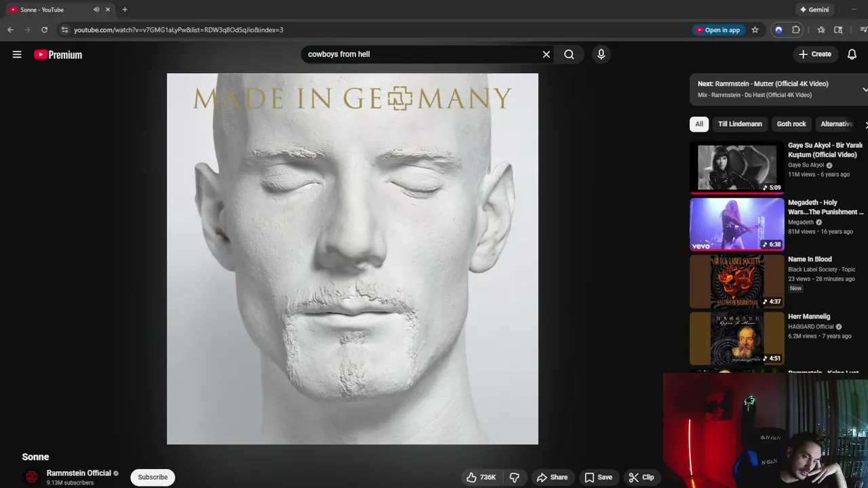
Task: Go back in browser history
Action: click(10, 30)
